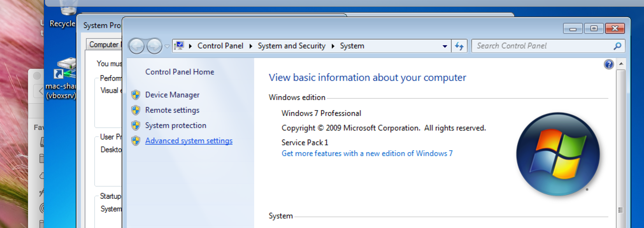This screenshot has width=644, height=228.
Task: Open Advanced system settings link
Action: tap(189, 141)
